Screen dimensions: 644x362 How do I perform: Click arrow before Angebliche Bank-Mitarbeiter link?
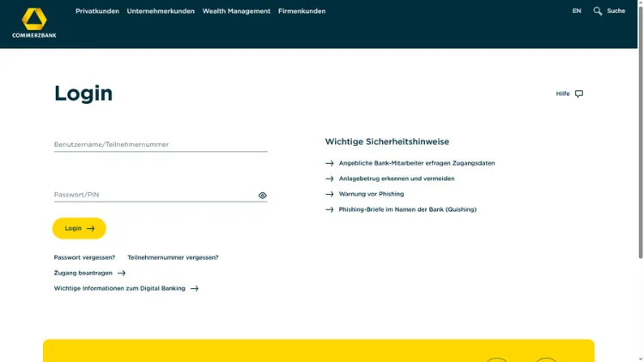[x=330, y=163]
